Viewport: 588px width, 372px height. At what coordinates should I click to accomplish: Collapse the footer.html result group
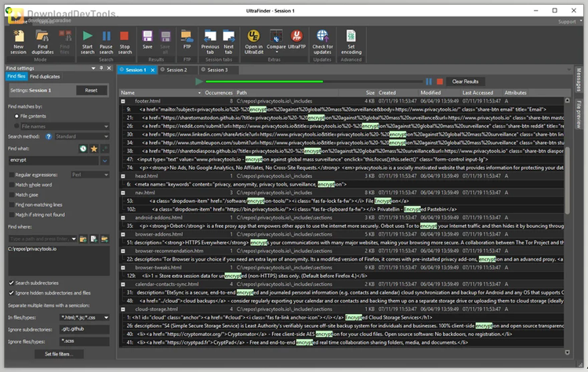[x=124, y=101]
